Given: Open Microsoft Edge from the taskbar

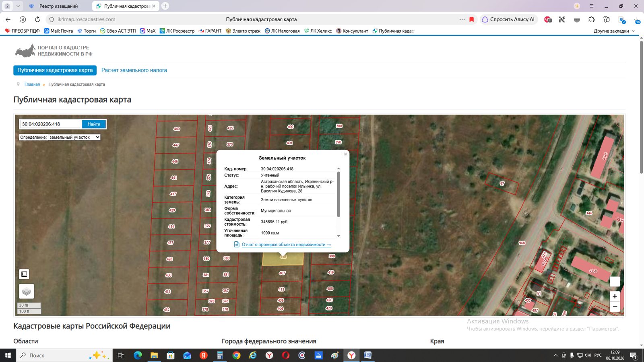Looking at the screenshot, I should tap(138, 355).
